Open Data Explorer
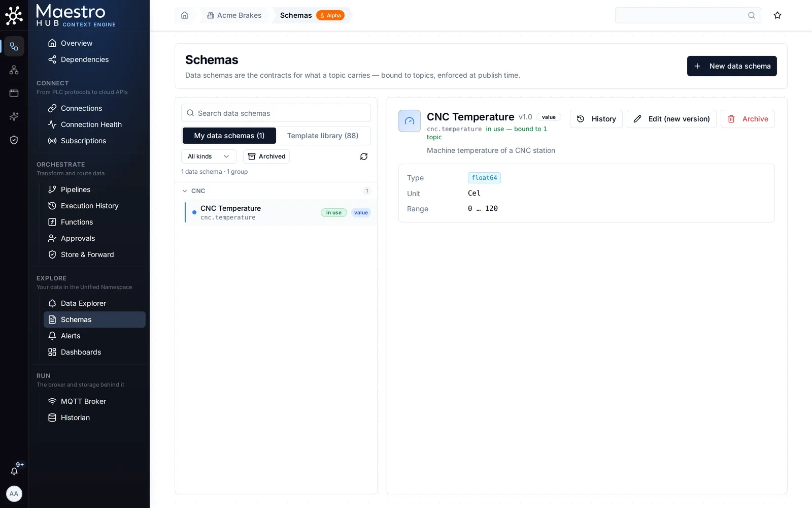Screen dimensions: 812x508 (x=94, y=303)
